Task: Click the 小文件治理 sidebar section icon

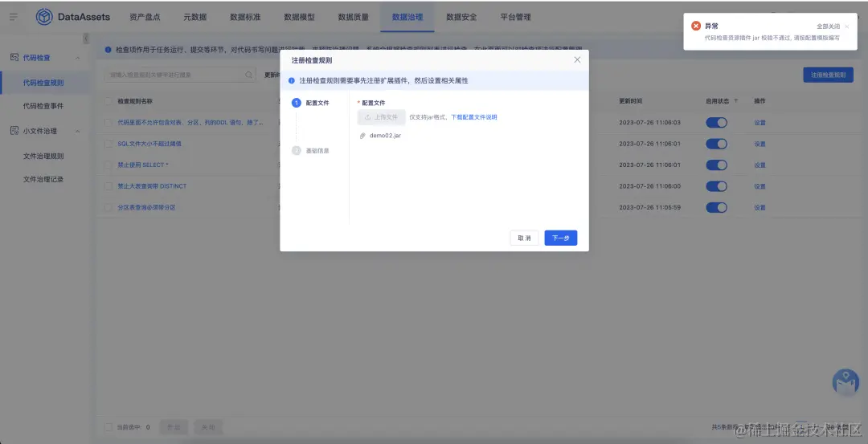Action: click(14, 131)
